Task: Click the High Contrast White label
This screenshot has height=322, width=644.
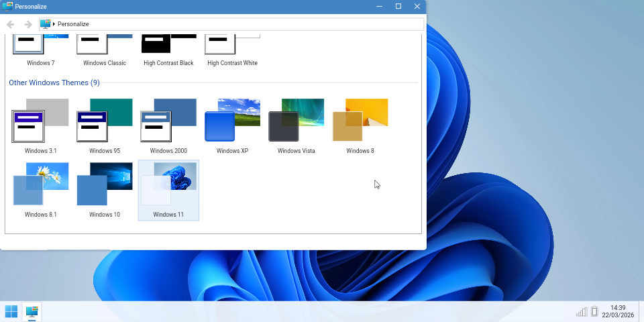Action: 233,63
